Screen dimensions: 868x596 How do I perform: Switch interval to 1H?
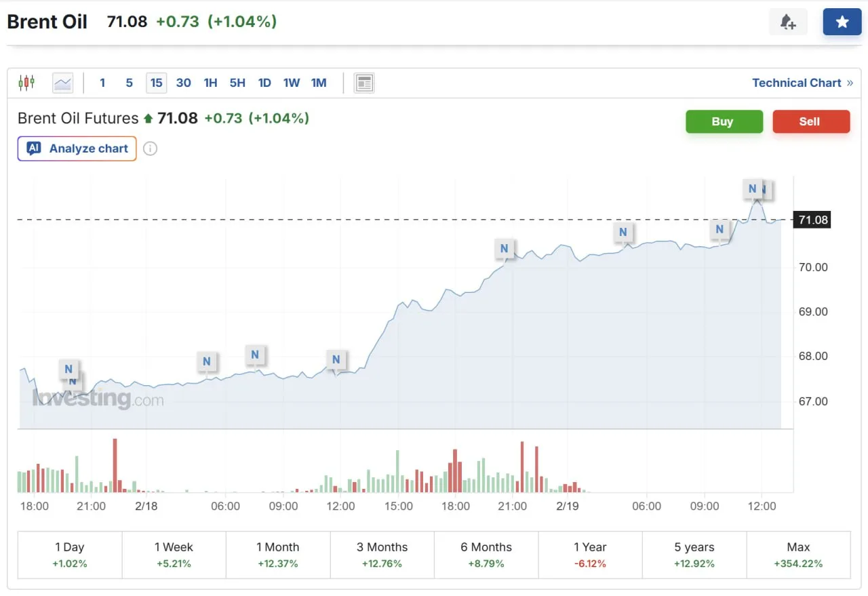(210, 83)
